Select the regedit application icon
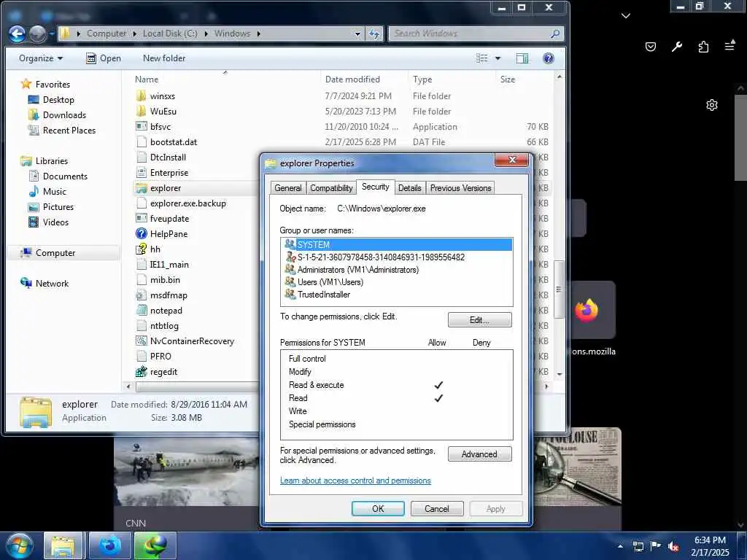Image resolution: width=747 pixels, height=560 pixels. click(x=141, y=371)
